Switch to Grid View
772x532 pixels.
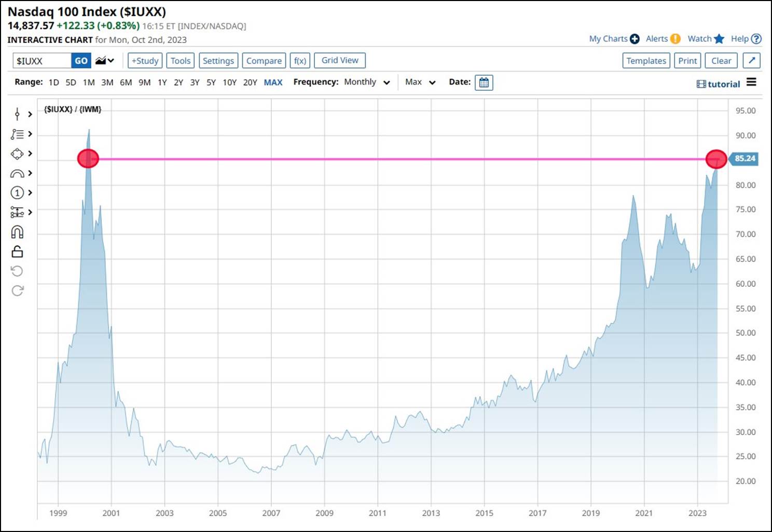click(x=340, y=60)
